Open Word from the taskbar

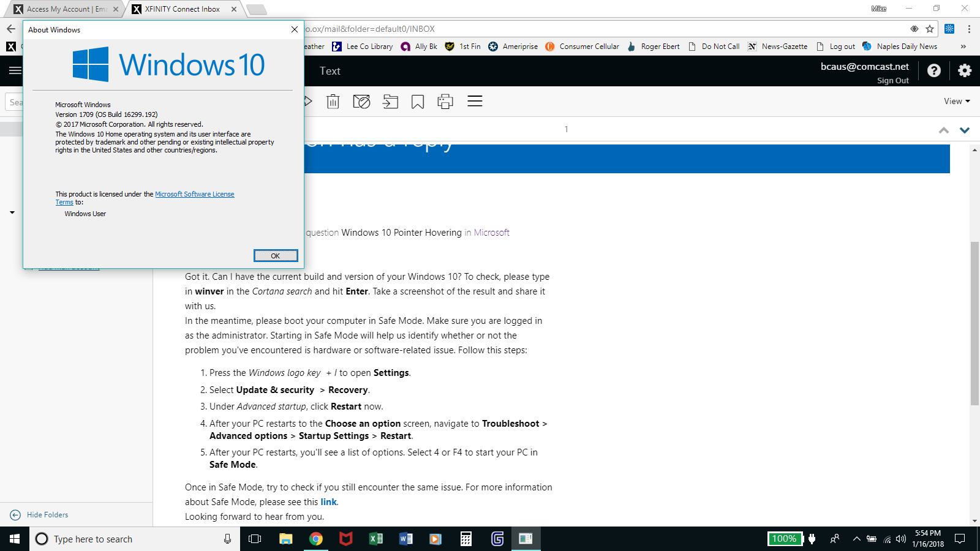coord(405,539)
